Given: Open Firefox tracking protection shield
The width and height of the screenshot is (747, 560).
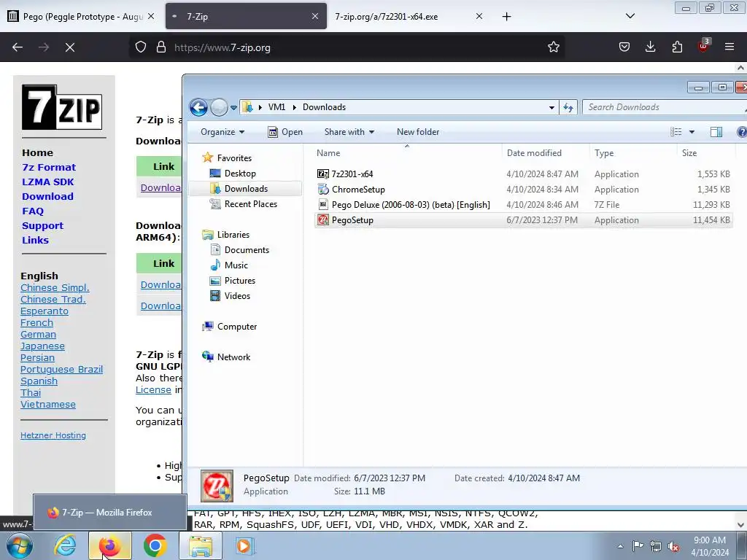Looking at the screenshot, I should pyautogui.click(x=141, y=47).
